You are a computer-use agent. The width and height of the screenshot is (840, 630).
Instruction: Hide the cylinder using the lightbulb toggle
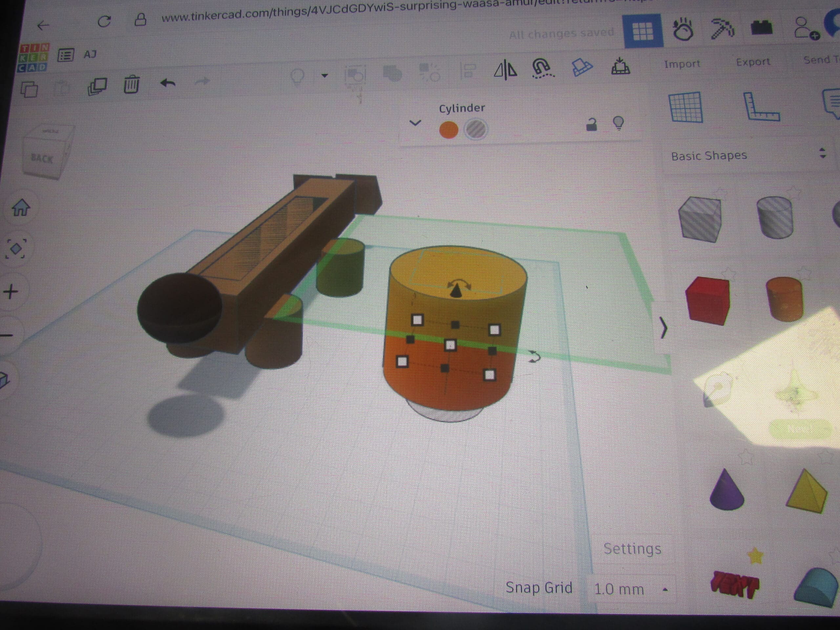pos(618,123)
